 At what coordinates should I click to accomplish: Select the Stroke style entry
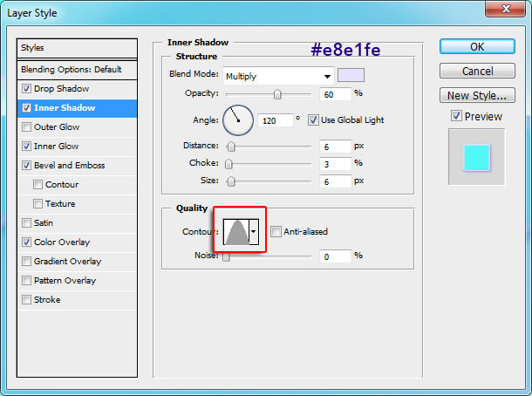click(x=47, y=300)
